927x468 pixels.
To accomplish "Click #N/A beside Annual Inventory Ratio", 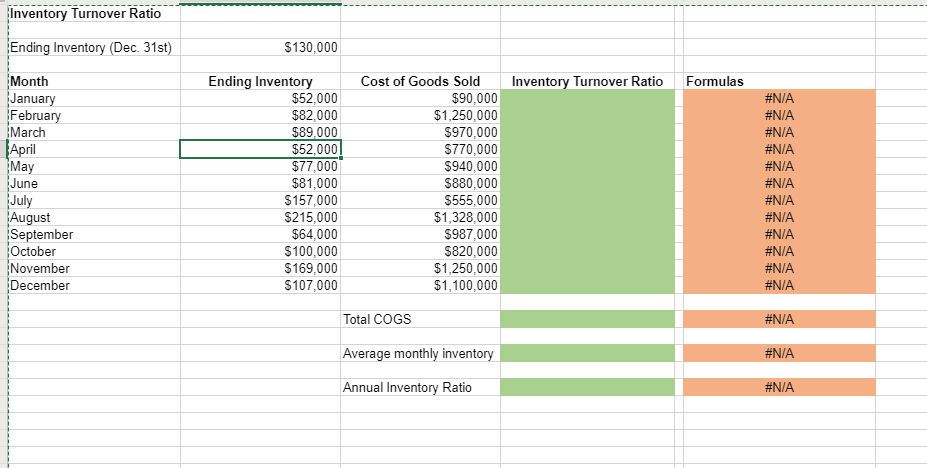I will [779, 388].
